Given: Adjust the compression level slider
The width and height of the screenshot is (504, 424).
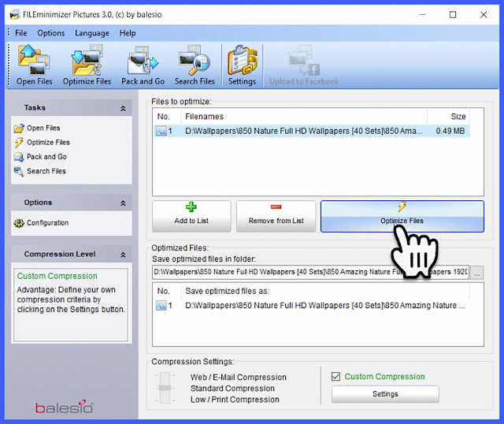Looking at the screenshot, I should click(x=165, y=388).
